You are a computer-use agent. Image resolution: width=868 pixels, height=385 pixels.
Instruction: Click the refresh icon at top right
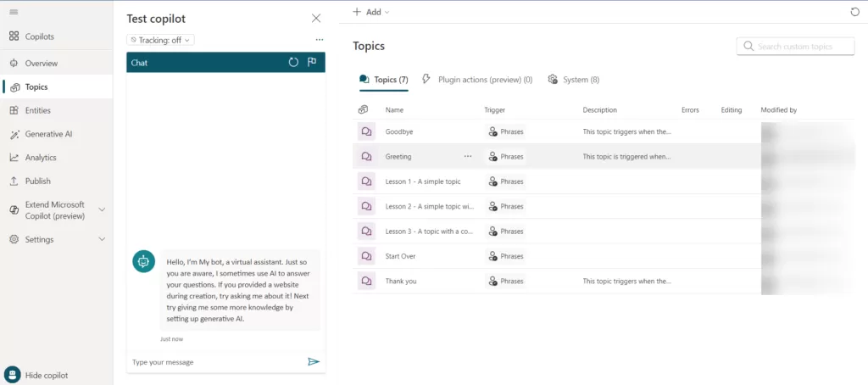coord(854,12)
